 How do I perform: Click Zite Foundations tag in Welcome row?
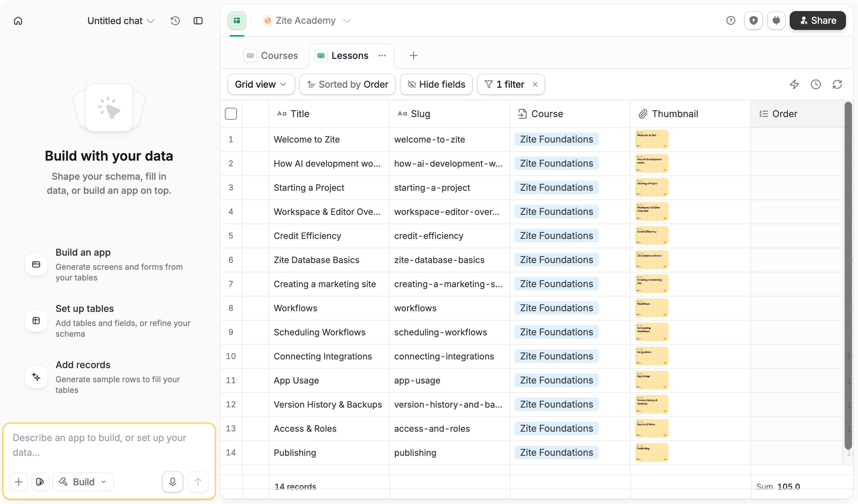(557, 139)
